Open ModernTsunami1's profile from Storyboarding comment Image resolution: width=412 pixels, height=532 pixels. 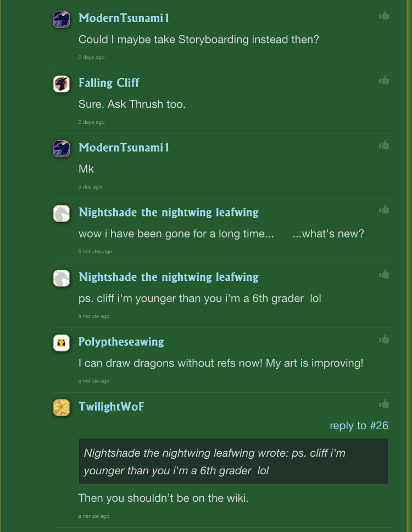pyautogui.click(x=124, y=18)
